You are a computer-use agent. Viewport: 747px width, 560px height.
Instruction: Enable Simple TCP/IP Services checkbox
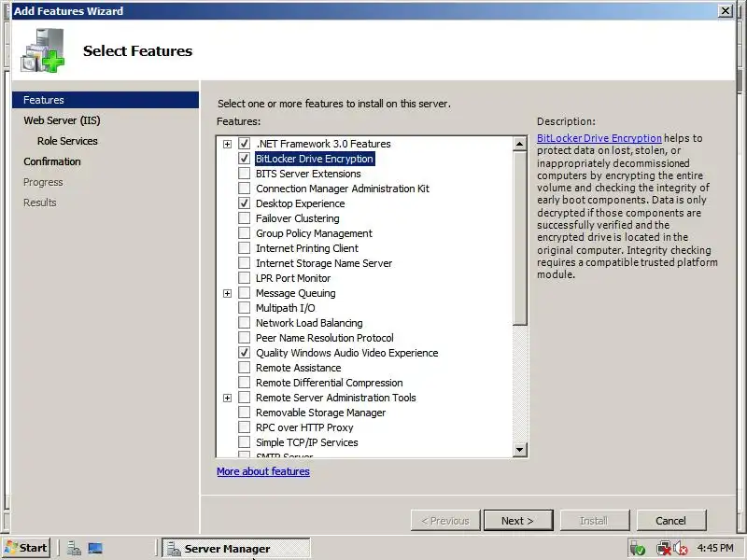click(244, 441)
